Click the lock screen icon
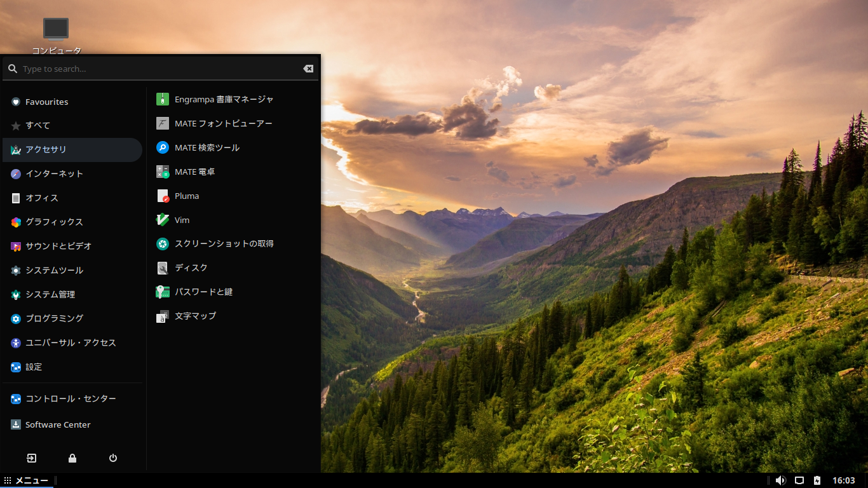Screen dimensions: 868x488 [x=72, y=458]
